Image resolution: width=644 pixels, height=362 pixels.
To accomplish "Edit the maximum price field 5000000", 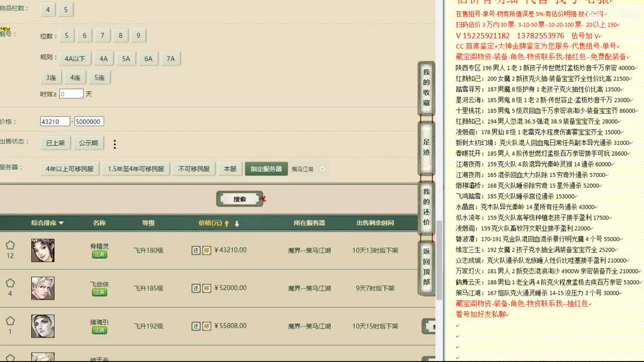I will point(89,121).
